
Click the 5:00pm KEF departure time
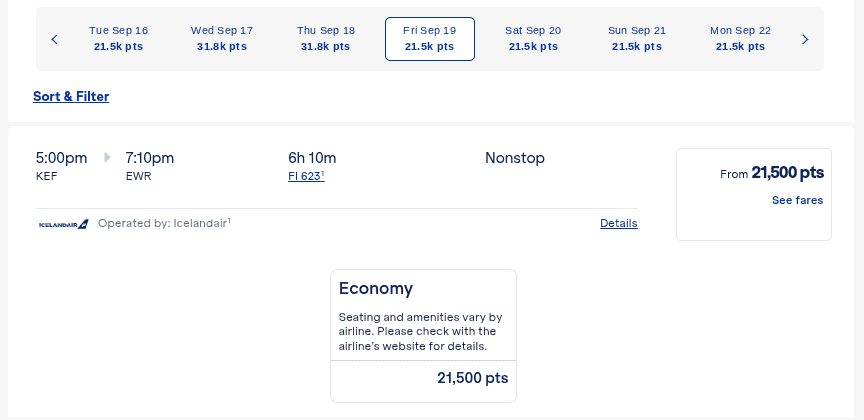(61, 157)
